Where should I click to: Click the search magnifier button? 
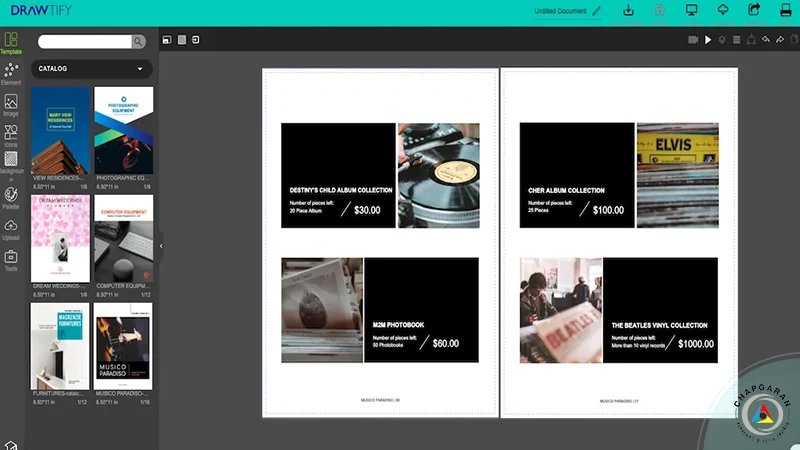138,41
